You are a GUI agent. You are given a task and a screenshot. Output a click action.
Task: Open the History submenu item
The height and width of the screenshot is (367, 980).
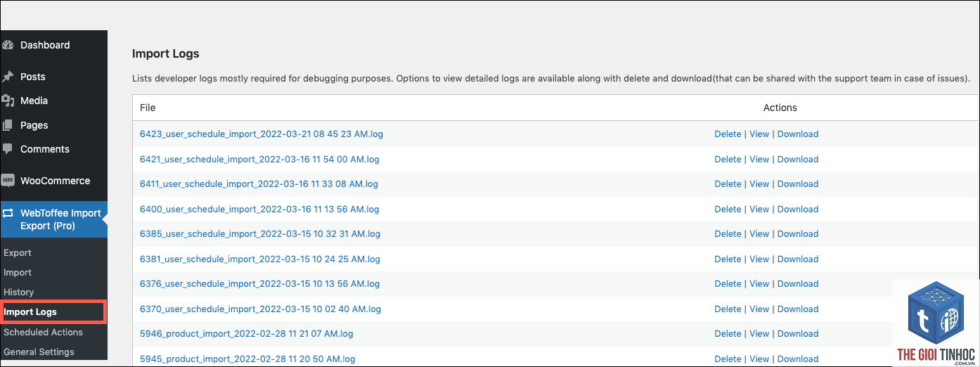(x=19, y=292)
